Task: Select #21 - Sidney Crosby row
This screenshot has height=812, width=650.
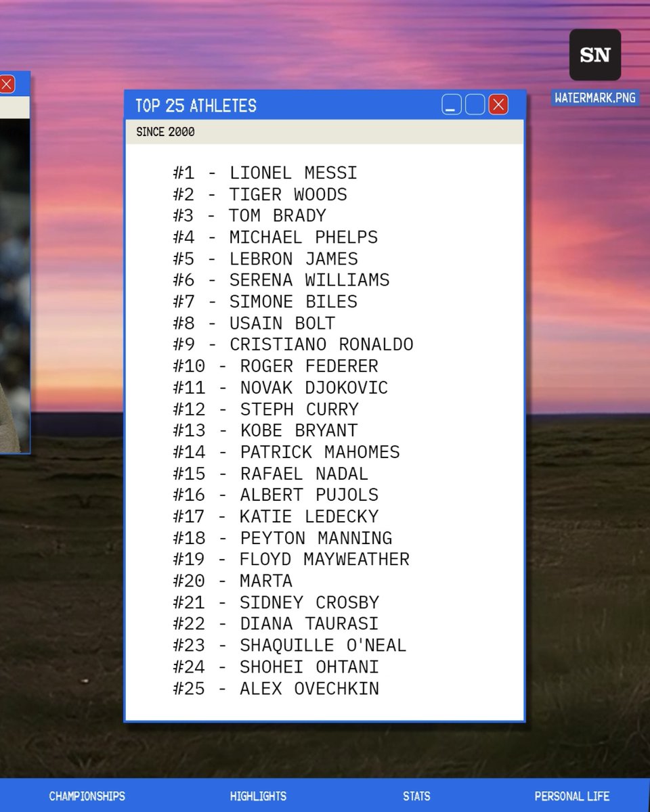Action: 276,602
